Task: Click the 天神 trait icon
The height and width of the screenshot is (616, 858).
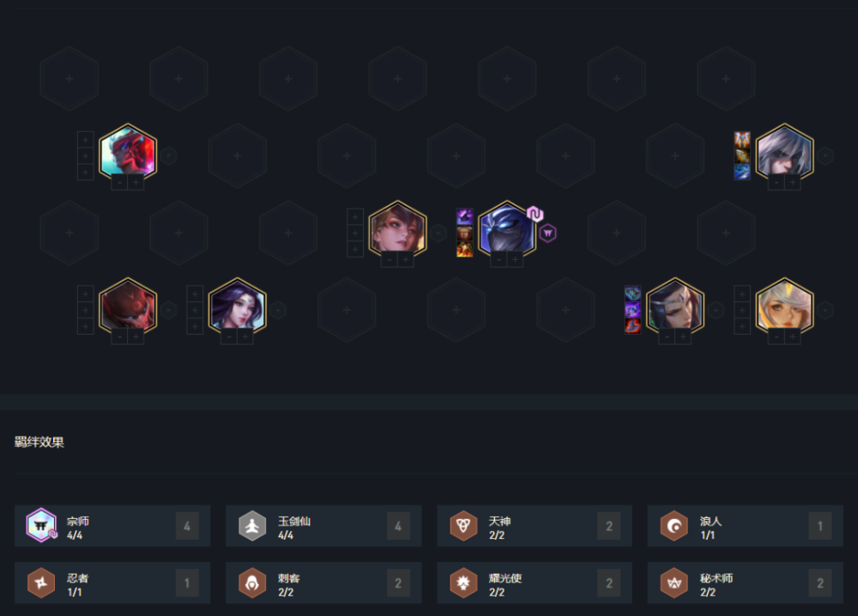Action: click(x=463, y=526)
